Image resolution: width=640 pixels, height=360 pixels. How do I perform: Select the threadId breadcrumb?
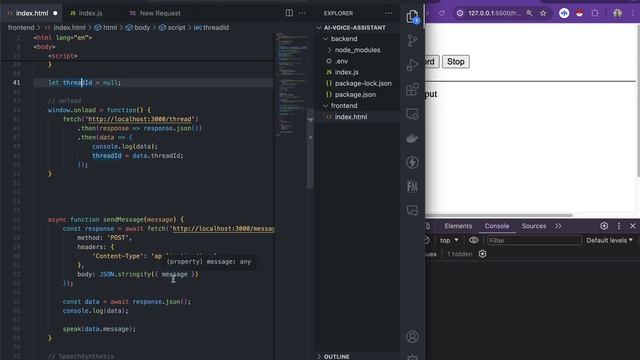[x=211, y=27]
